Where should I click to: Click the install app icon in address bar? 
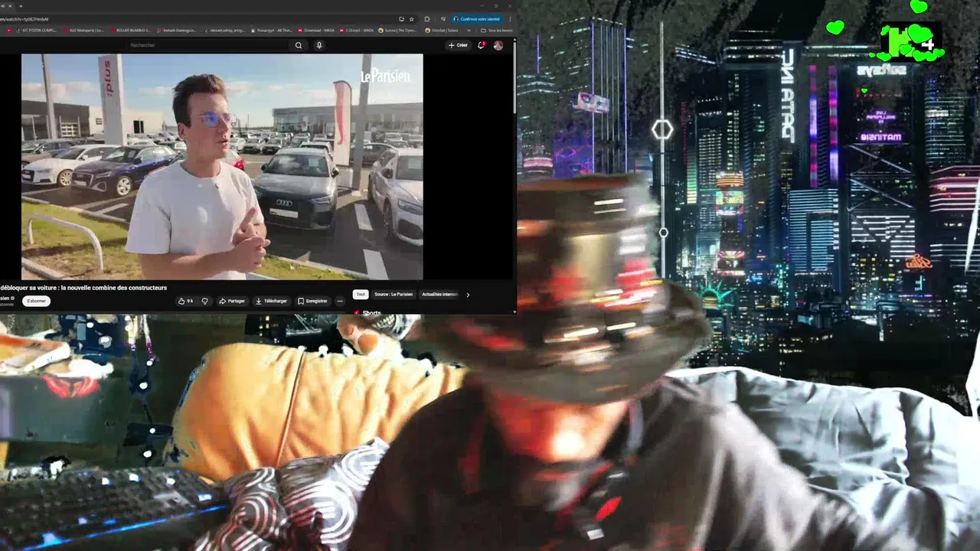coord(401,19)
